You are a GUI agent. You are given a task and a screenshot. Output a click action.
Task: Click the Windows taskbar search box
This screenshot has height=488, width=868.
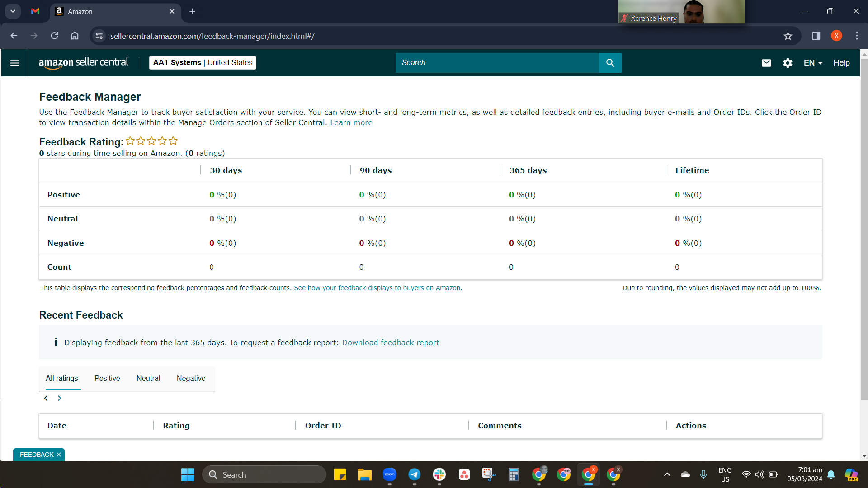(x=264, y=474)
